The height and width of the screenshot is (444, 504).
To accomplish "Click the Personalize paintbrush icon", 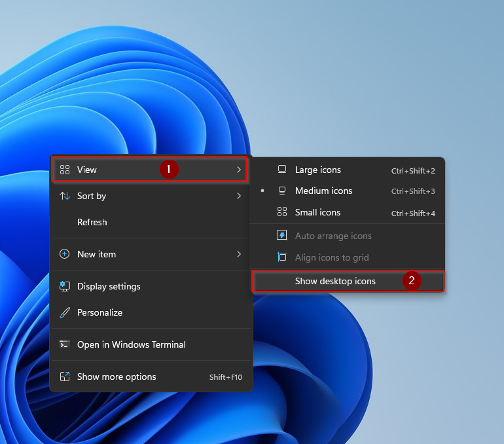I will tap(64, 312).
